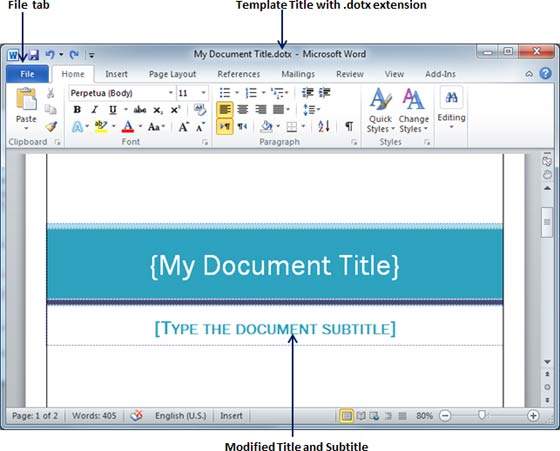Open Quick Styles gallery
560x451 pixels.
[x=380, y=110]
